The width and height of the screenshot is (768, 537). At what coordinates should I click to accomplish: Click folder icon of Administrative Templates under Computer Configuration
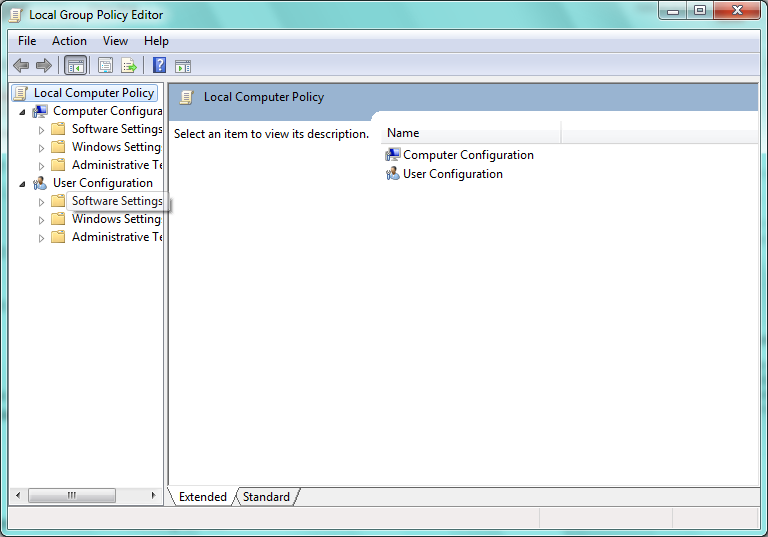58,165
